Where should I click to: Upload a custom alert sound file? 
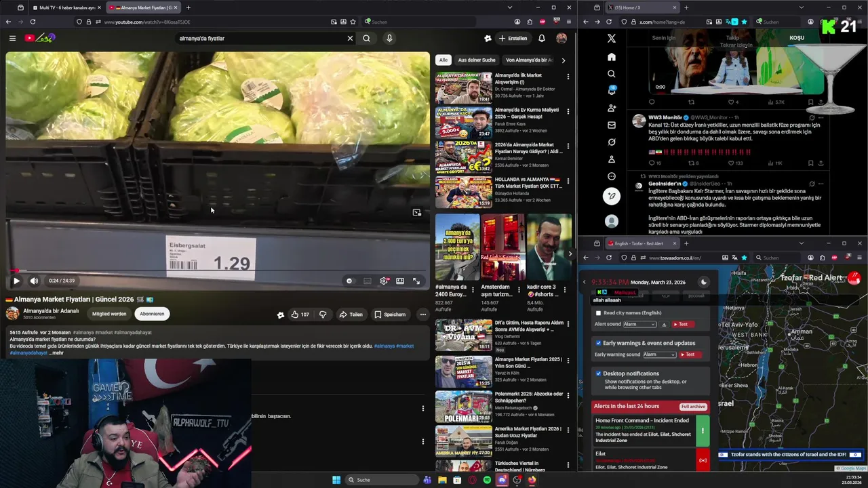click(x=665, y=324)
